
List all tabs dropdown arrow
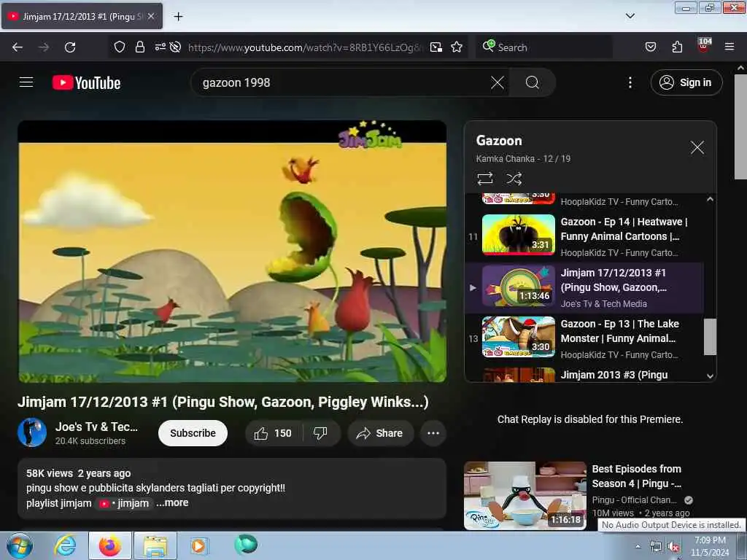point(630,16)
